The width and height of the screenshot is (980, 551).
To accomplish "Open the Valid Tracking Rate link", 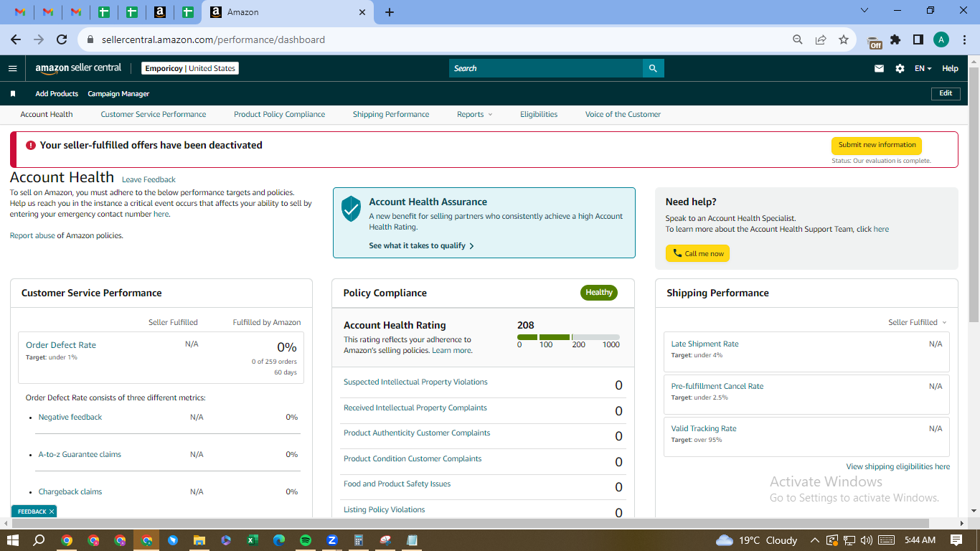I will [704, 428].
